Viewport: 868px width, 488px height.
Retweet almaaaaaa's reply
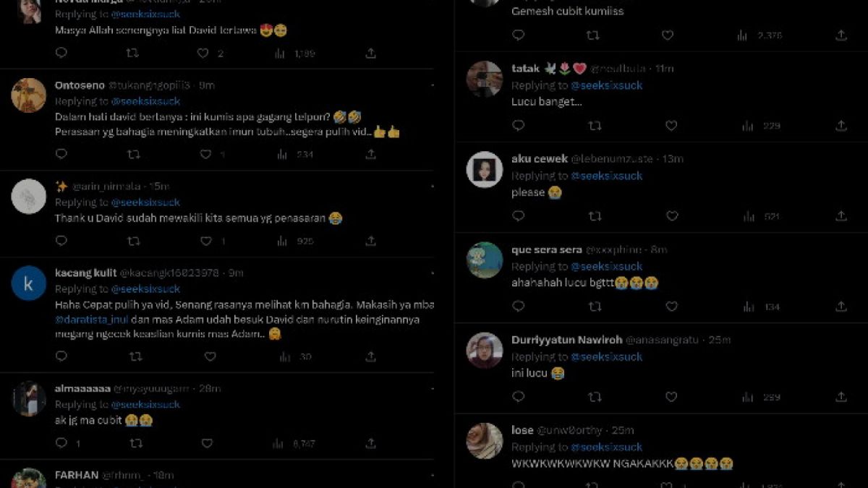pos(135,443)
